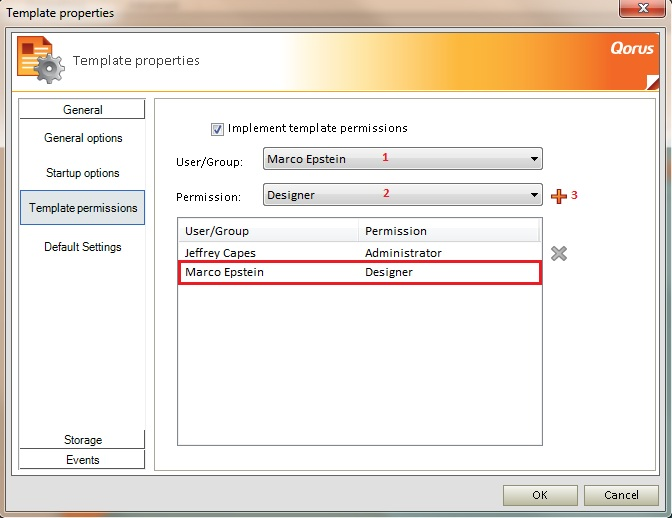Image resolution: width=672 pixels, height=518 pixels.
Task: Select Startup options in sidebar
Action: tap(83, 173)
